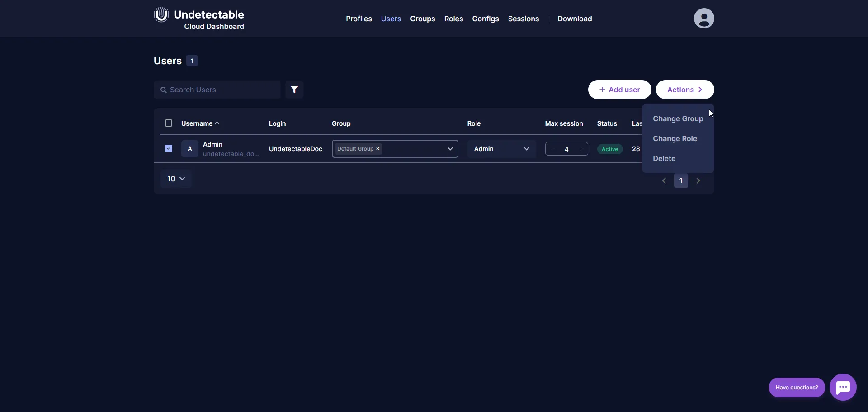The height and width of the screenshot is (412, 868).
Task: Choose Change Group from Actions menu
Action: [678, 119]
